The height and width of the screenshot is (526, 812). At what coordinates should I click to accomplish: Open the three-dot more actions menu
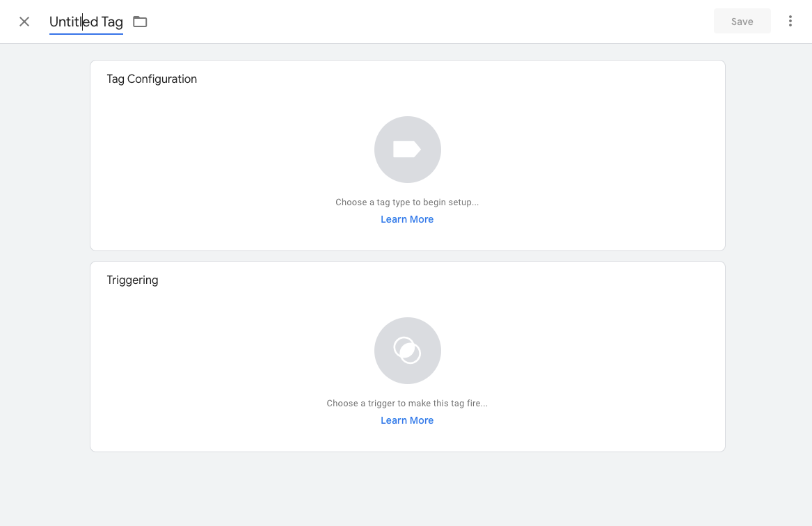point(790,22)
